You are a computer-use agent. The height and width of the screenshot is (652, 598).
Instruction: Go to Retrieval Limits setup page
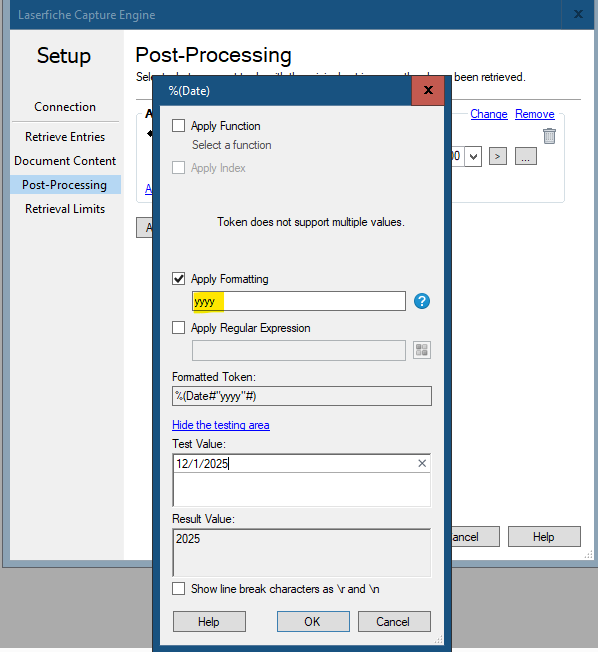[65, 209]
